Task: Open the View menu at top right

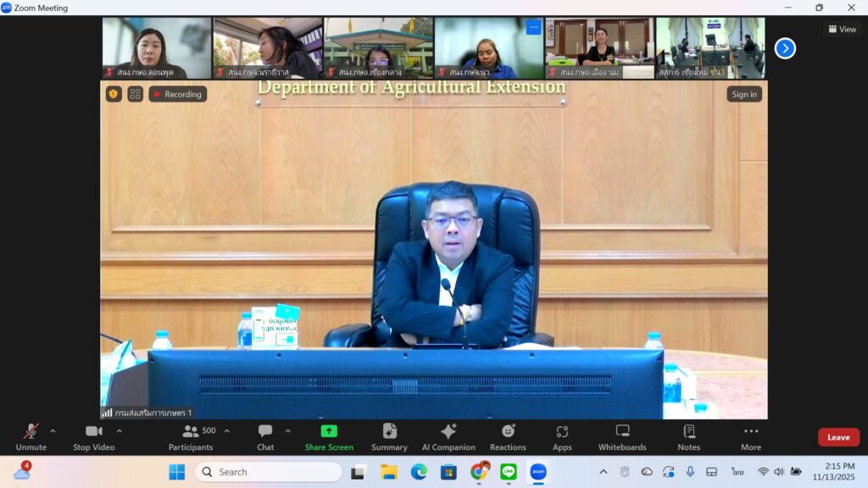Action: tap(842, 29)
